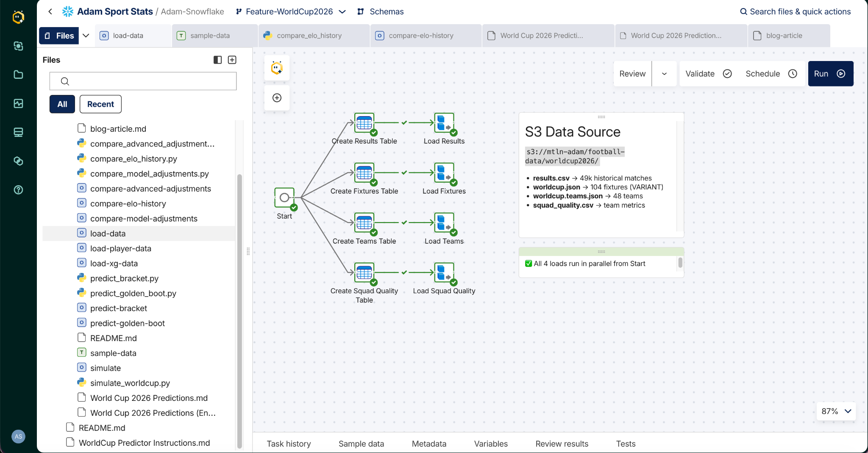Open the designer icon in left sidebar
This screenshot has height=453, width=868.
18,46
